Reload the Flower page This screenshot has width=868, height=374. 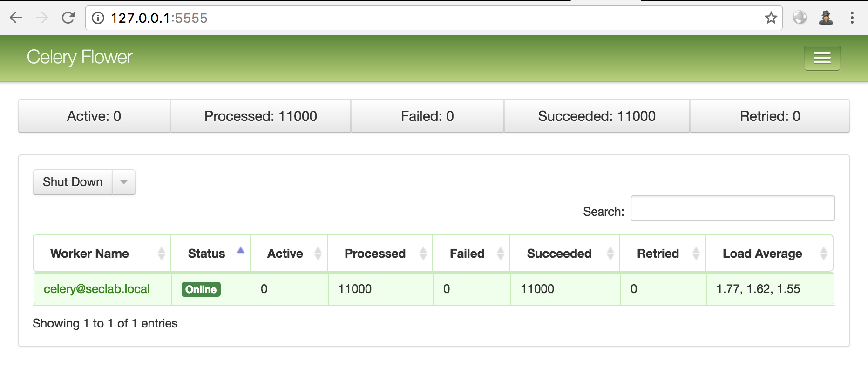point(68,18)
